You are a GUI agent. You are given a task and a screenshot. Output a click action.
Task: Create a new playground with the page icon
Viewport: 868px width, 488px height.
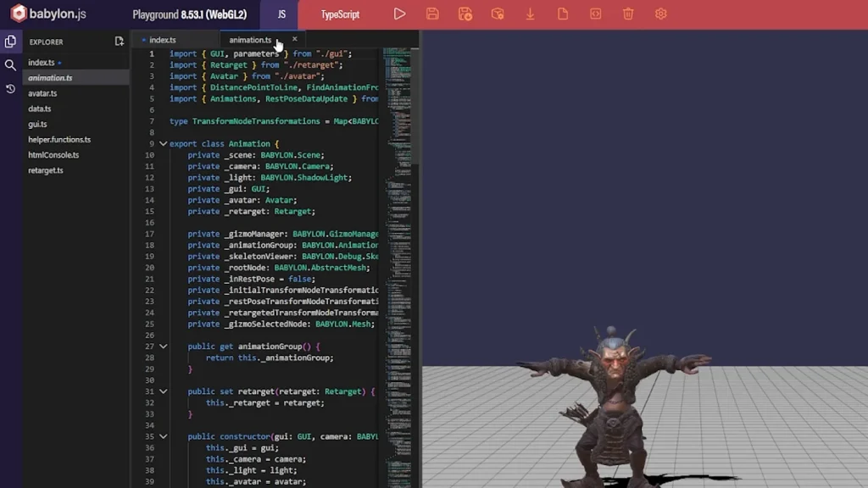[x=563, y=14]
